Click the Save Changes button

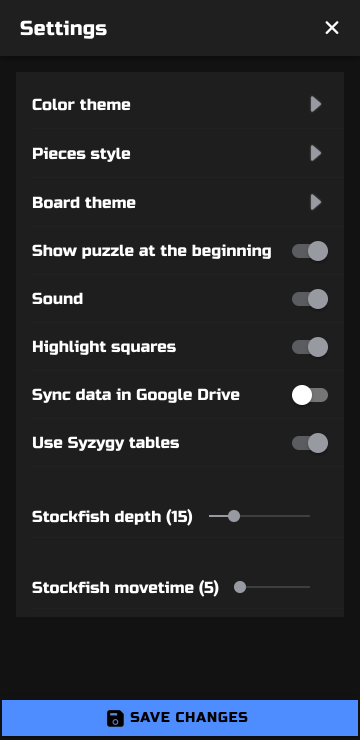180,718
